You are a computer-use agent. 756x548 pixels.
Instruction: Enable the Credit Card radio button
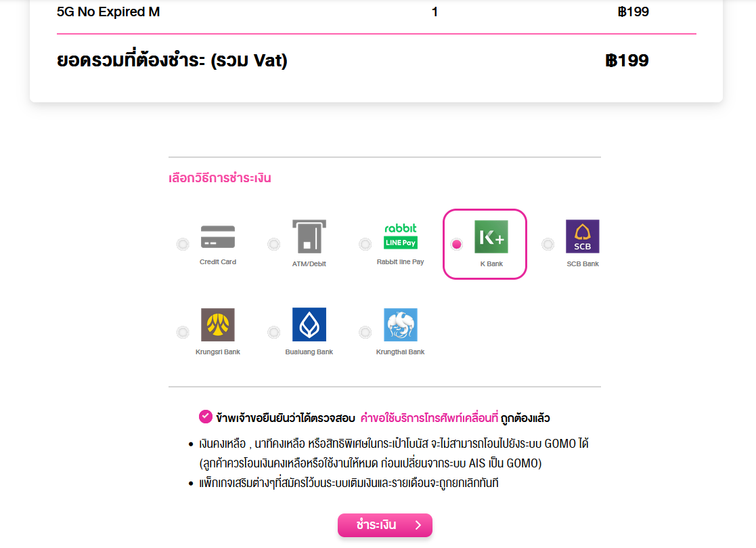coord(183,244)
